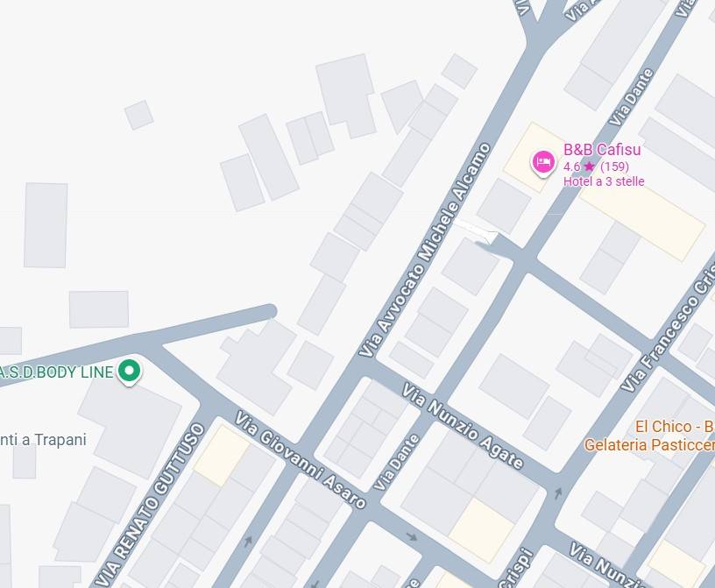Click the pink B&B Cafisu hotel pin
The height and width of the screenshot is (588, 715).
[x=543, y=163]
